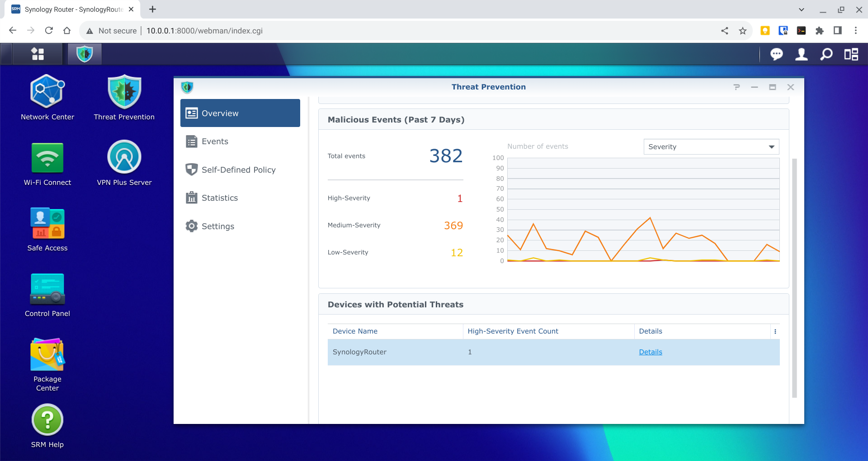The width and height of the screenshot is (868, 461).
Task: Open widgets panel icon
Action: pos(851,54)
